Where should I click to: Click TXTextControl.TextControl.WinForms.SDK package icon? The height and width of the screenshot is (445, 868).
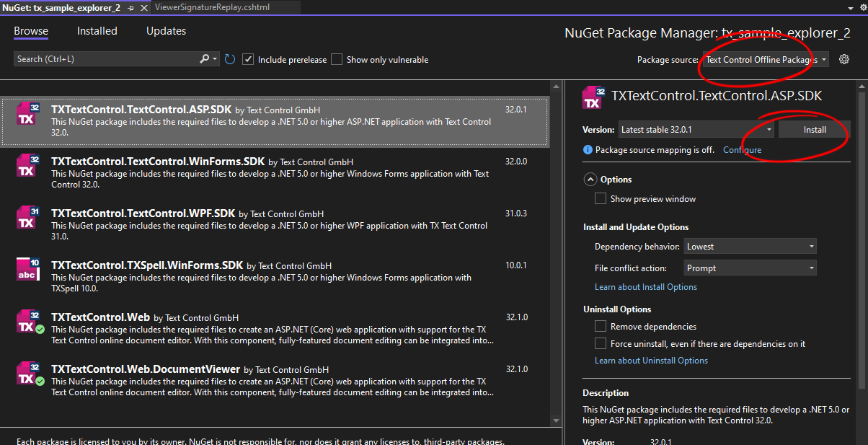[x=27, y=166]
